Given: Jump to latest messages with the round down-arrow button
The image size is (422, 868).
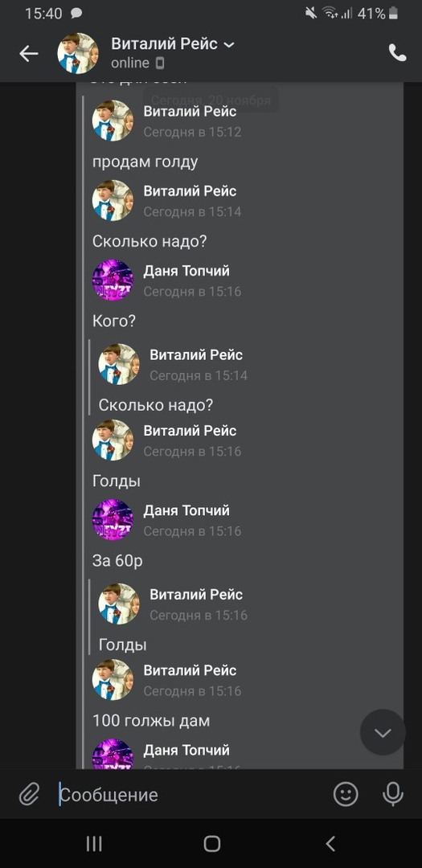Looking at the screenshot, I should click(x=383, y=732).
